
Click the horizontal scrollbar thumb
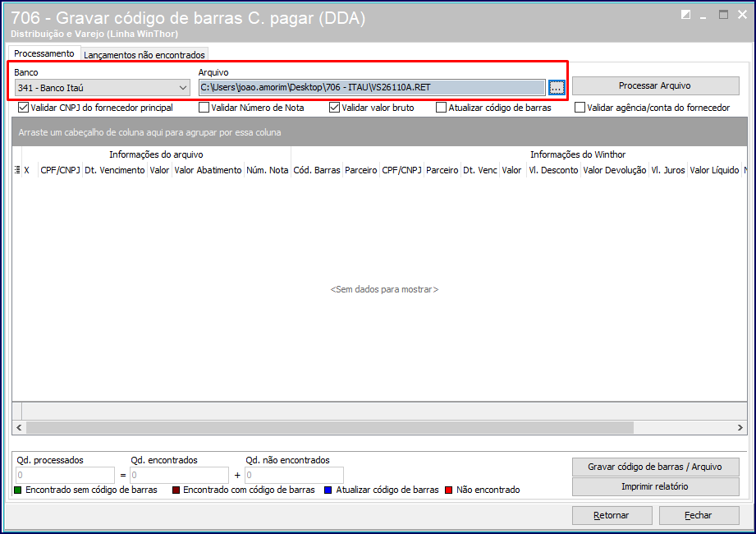330,427
